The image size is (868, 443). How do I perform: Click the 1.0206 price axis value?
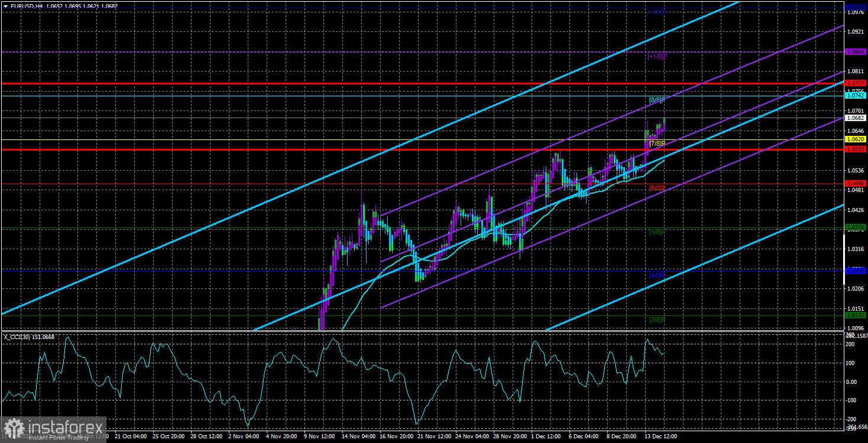pos(855,289)
